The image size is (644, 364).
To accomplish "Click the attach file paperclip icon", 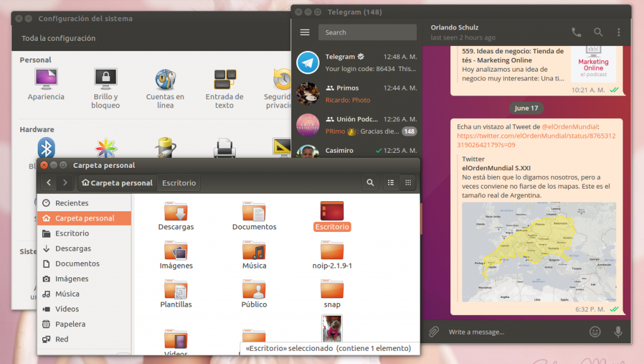I will pyautogui.click(x=434, y=331).
